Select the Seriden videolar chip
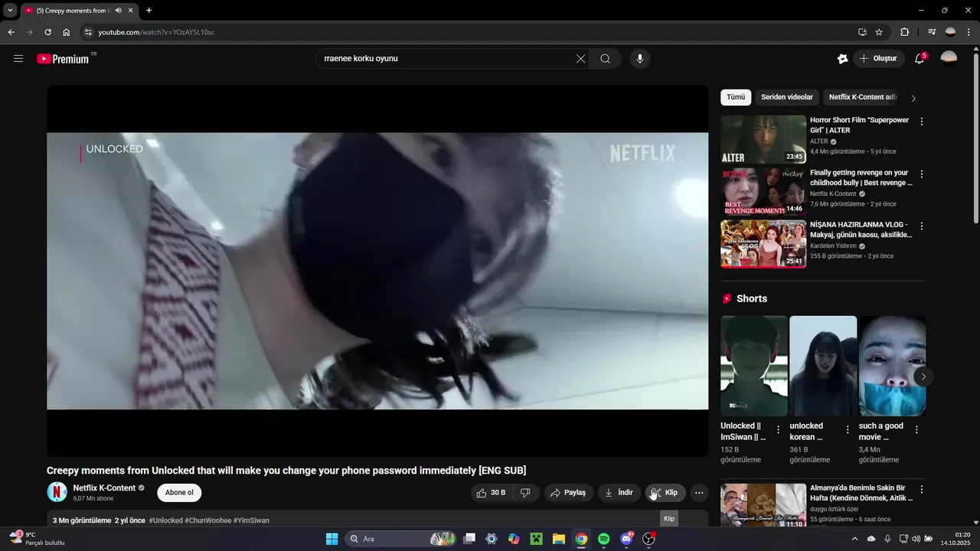The height and width of the screenshot is (551, 980). 787,97
